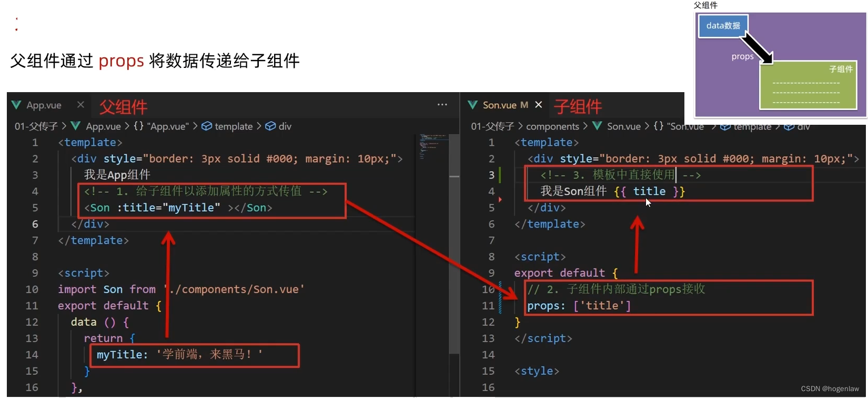Switch to the App.vue editor tab
This screenshot has height=398, width=868.
pyautogui.click(x=44, y=105)
